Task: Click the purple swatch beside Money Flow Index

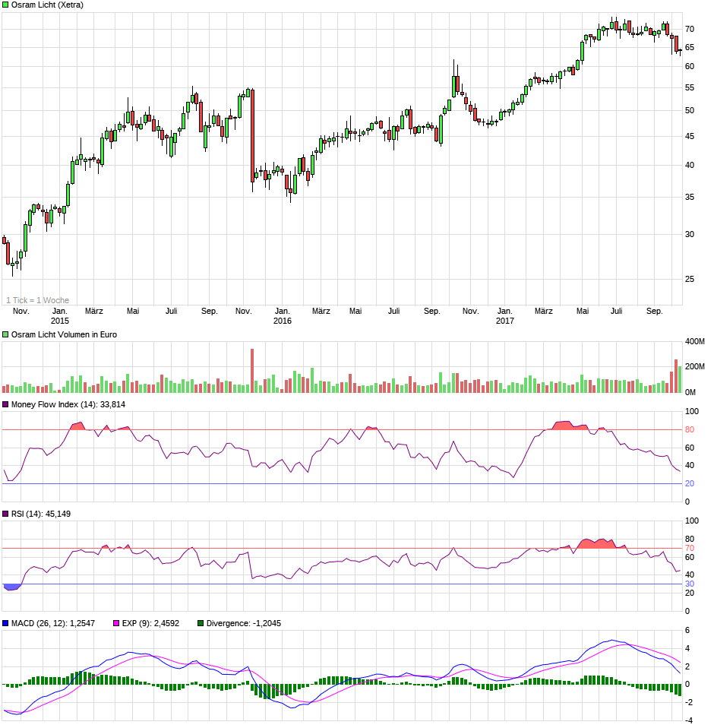Action: pos(5,405)
